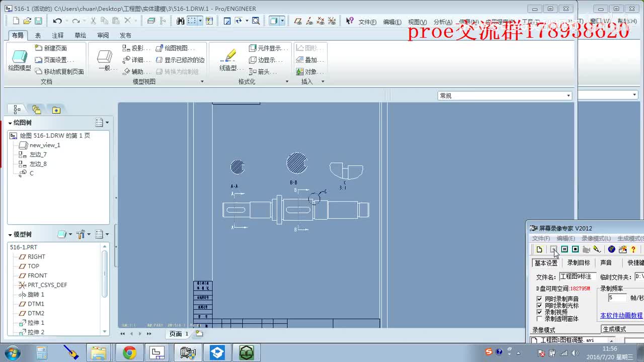Undo the last action in Pro/ENGINEER
Viewport: 644px width, 362px height.
57,21
